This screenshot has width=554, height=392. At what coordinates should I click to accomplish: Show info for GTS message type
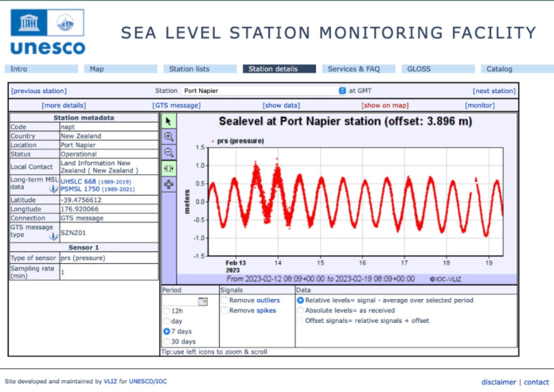click(x=53, y=236)
